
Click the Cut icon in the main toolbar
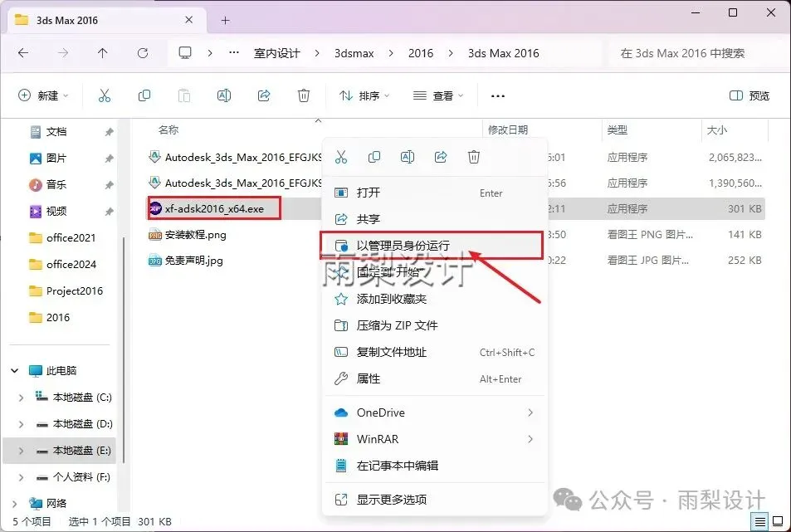point(105,95)
